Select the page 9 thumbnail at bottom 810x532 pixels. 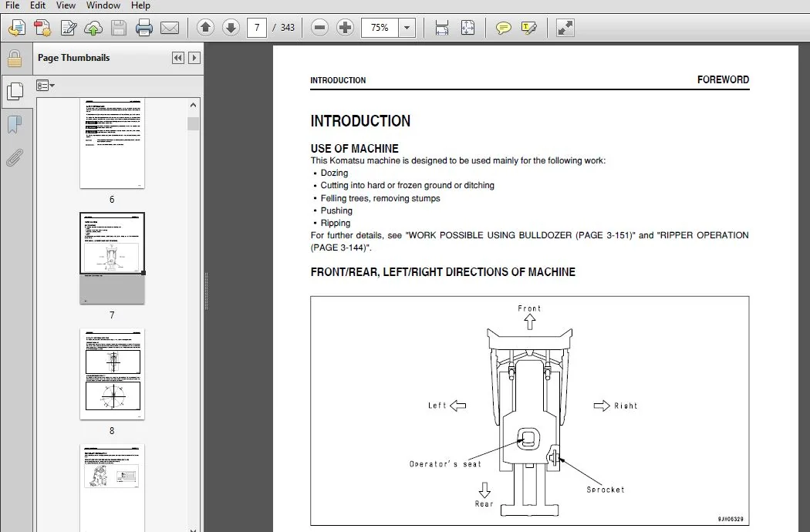[x=112, y=487]
